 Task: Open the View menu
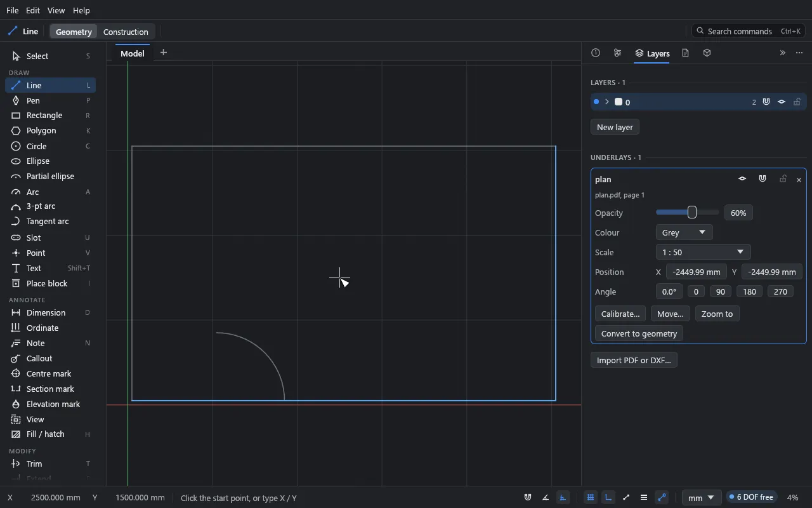(x=56, y=10)
